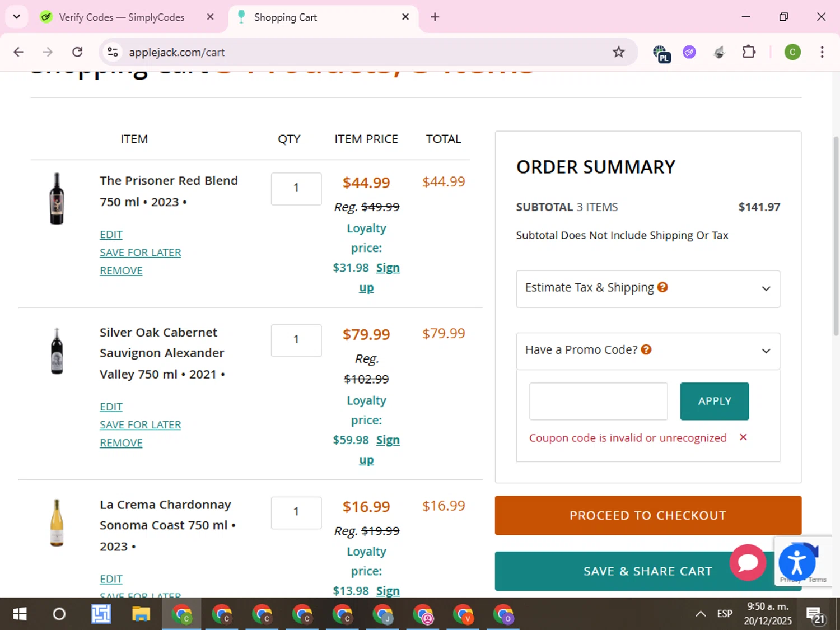This screenshot has width=840, height=630.
Task: Open the Extensions puzzle piece menu
Action: [x=749, y=52]
